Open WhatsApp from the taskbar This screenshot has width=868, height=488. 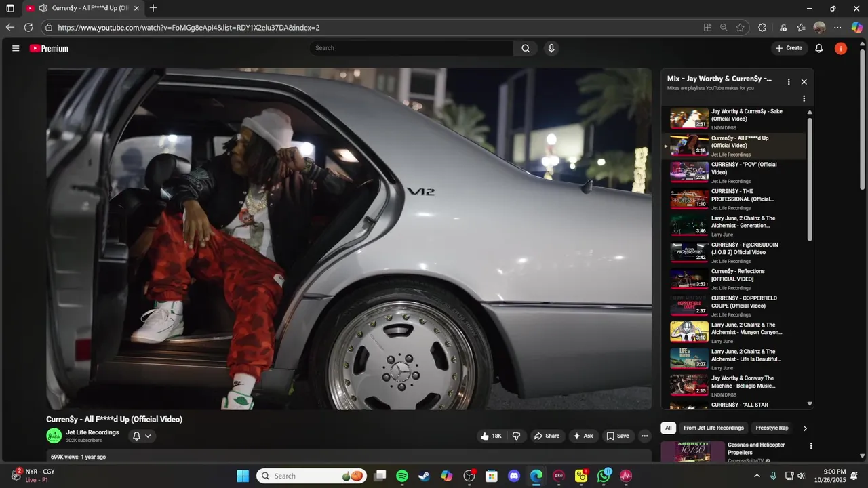pos(604,476)
